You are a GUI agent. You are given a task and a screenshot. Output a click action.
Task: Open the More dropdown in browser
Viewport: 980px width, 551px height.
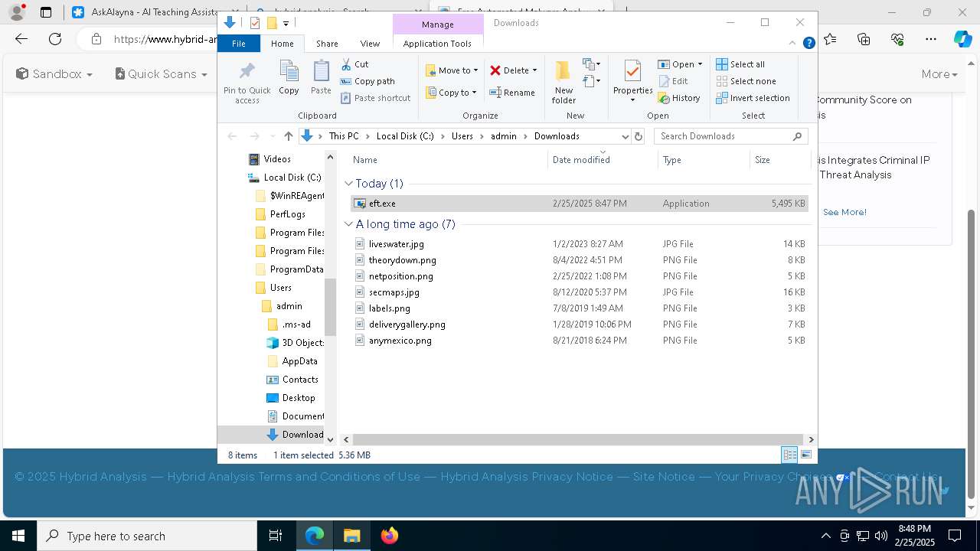(939, 74)
